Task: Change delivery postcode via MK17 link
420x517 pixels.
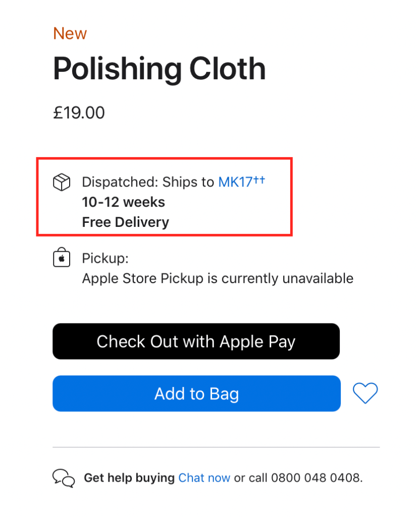Action: [235, 182]
